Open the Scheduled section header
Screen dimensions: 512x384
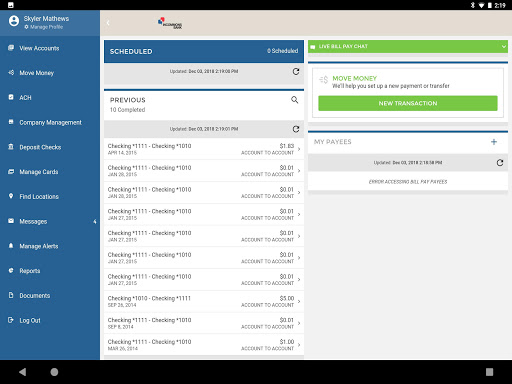(204, 51)
